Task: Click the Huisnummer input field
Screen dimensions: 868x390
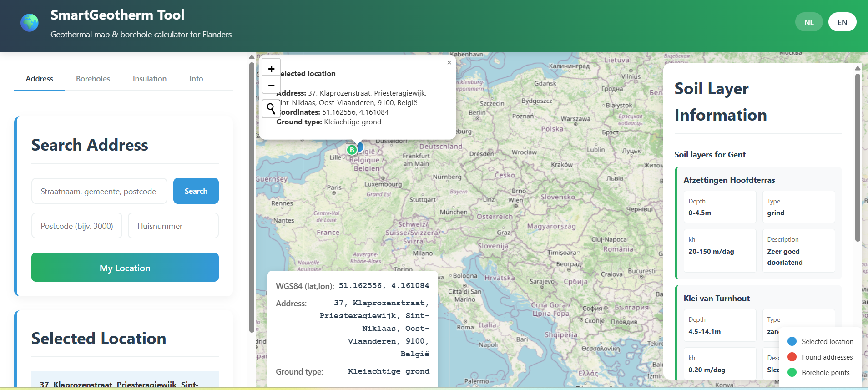Action: click(x=173, y=226)
